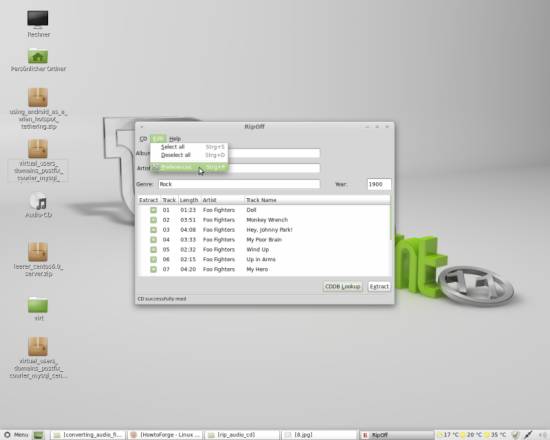This screenshot has height=440, width=550.
Task: Select track name My Hero
Action: [257, 269]
